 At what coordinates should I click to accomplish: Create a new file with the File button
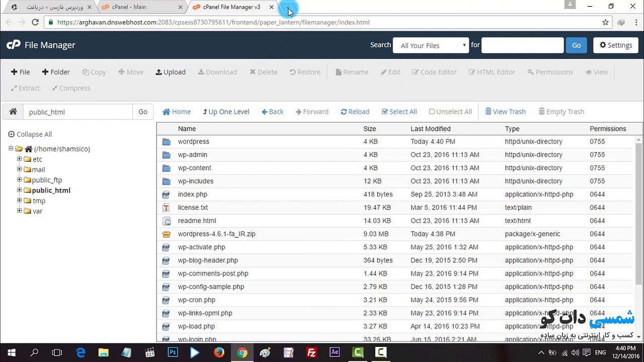[21, 72]
